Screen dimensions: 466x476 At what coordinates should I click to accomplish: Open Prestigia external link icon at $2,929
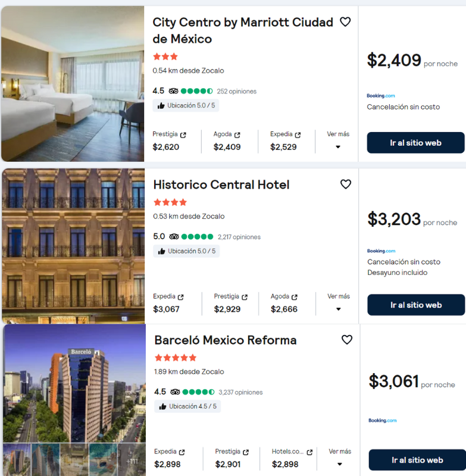point(245,297)
